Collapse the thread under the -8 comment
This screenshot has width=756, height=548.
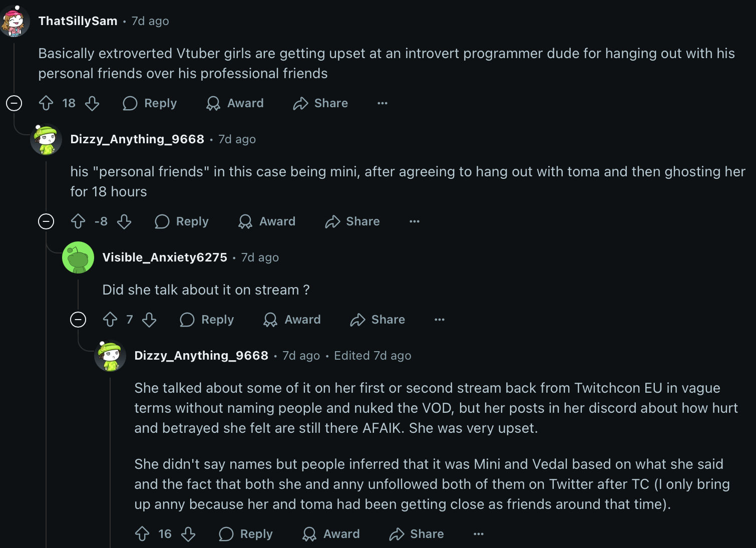(x=46, y=221)
